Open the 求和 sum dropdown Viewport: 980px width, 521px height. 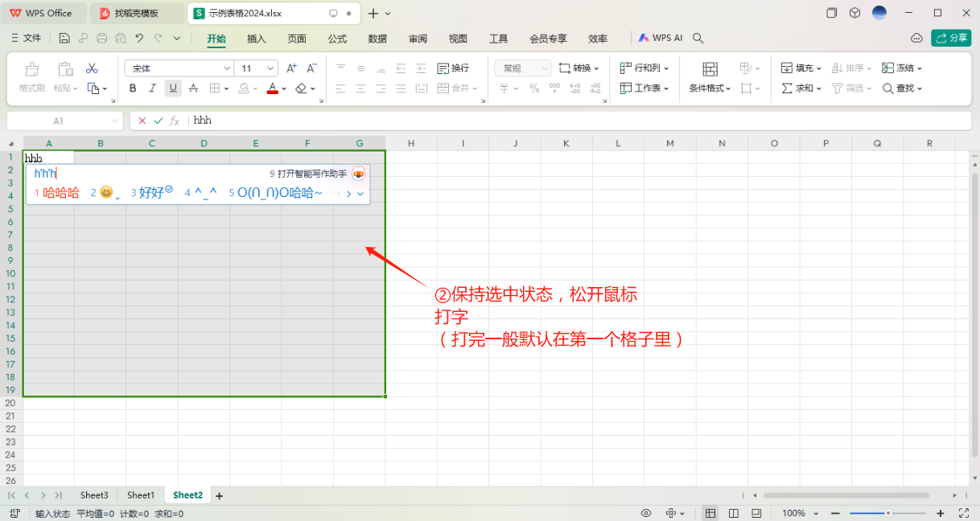[x=801, y=88]
